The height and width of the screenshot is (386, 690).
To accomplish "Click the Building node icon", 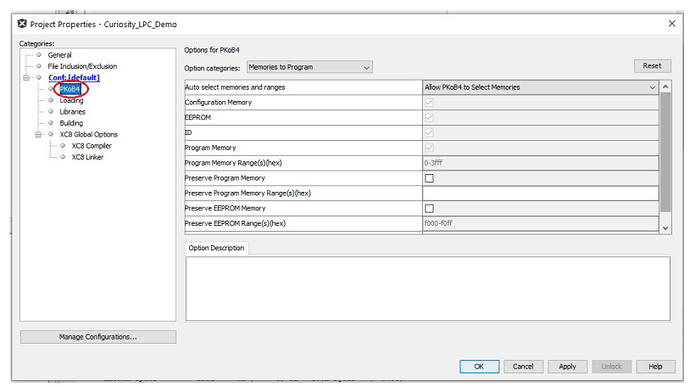I will coord(51,123).
